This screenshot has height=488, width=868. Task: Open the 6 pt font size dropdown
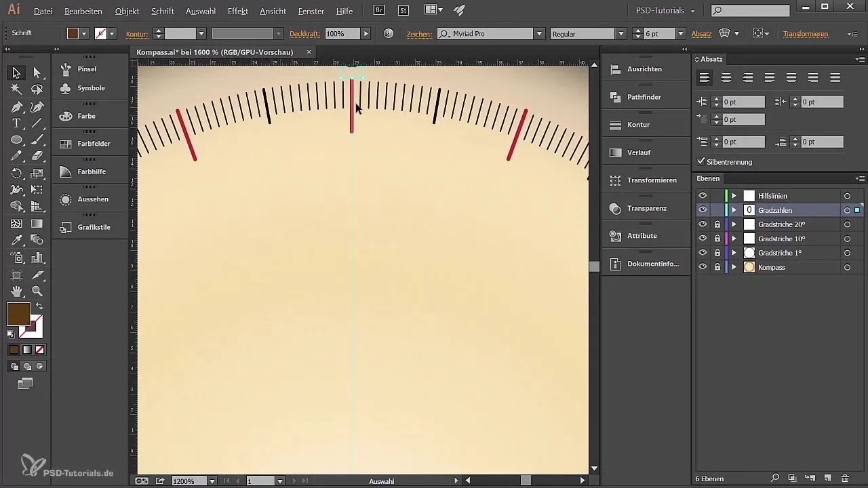click(x=680, y=34)
